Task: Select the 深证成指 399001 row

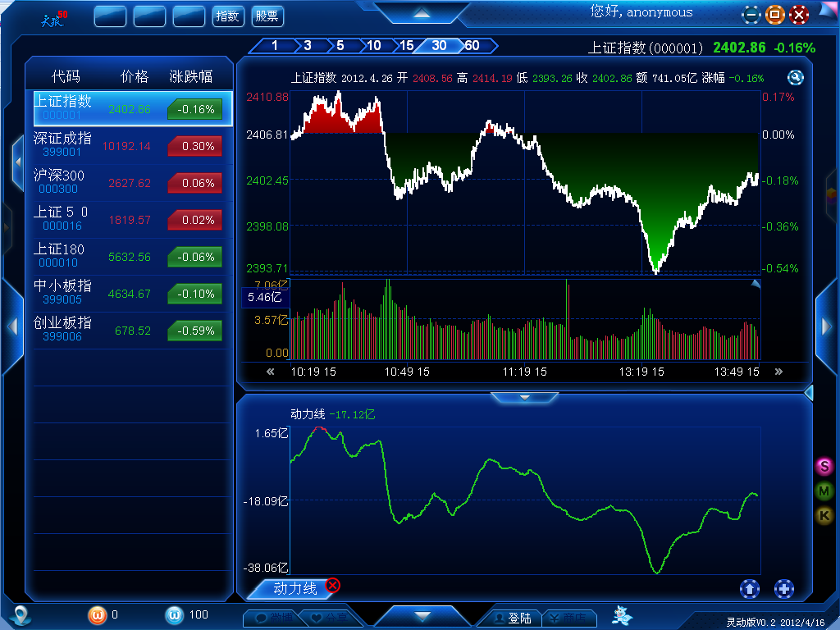Action: (133, 146)
